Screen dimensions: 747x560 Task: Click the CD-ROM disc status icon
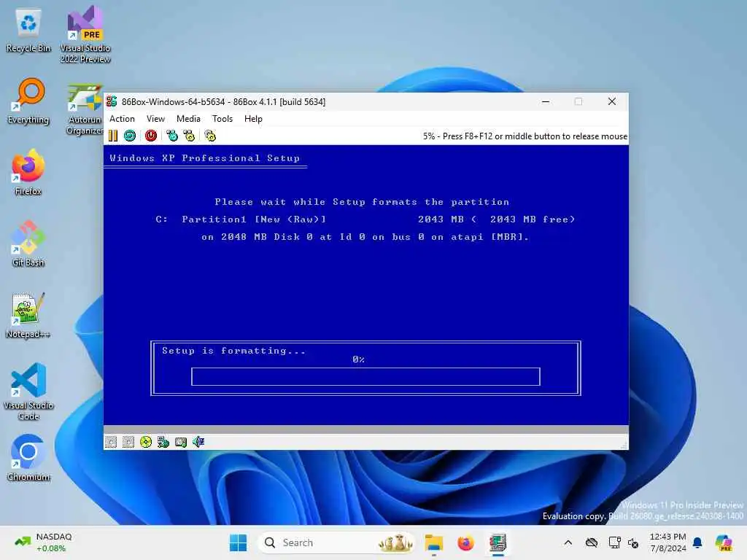[146, 442]
